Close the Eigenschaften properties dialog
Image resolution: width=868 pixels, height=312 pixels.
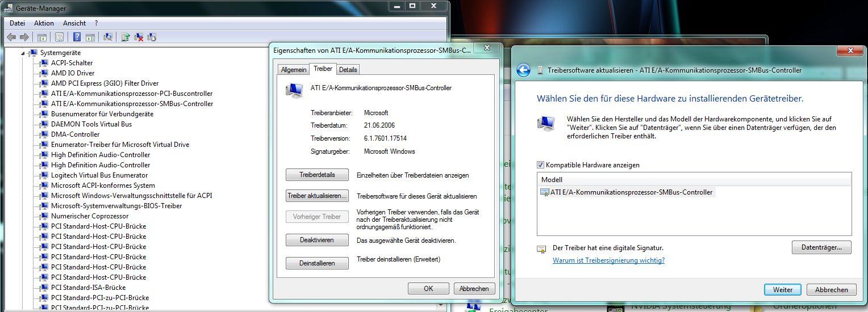point(487,49)
